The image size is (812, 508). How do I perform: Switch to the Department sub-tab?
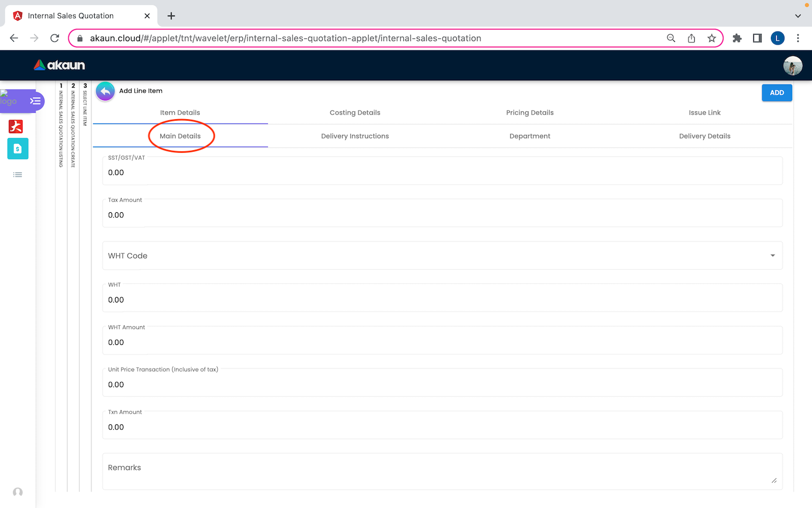coord(530,136)
